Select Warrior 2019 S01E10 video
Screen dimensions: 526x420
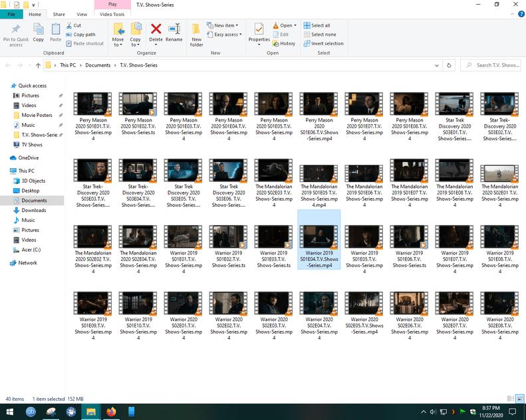tap(138, 316)
